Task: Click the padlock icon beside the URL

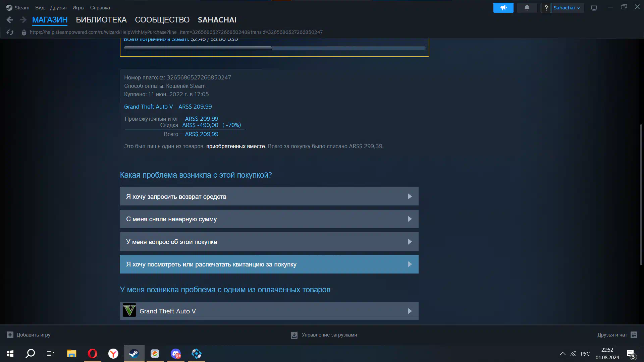Action: click(24, 33)
